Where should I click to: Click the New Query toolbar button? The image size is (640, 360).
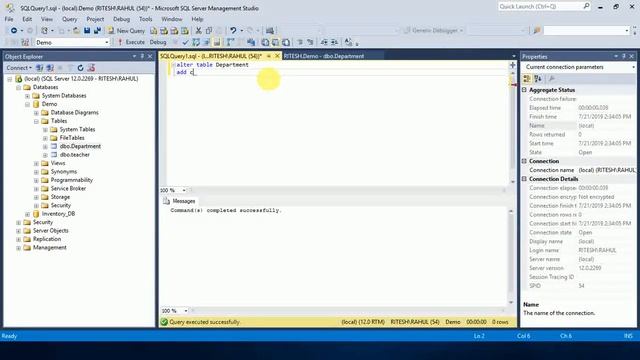126,31
